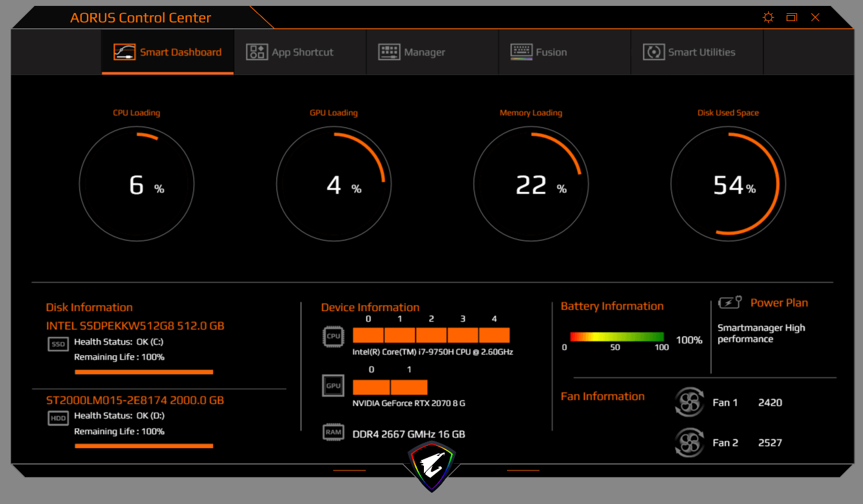
Task: Click the Disk Used Space gauge
Action: [728, 184]
